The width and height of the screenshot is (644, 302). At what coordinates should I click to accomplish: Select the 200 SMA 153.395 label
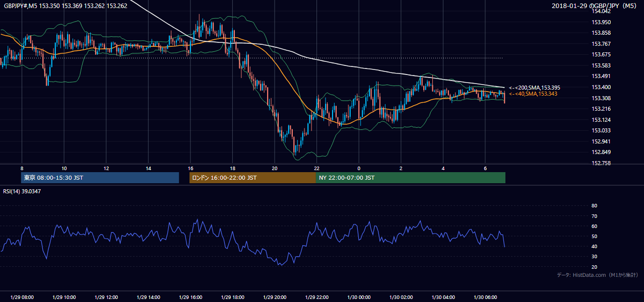pyautogui.click(x=535, y=88)
